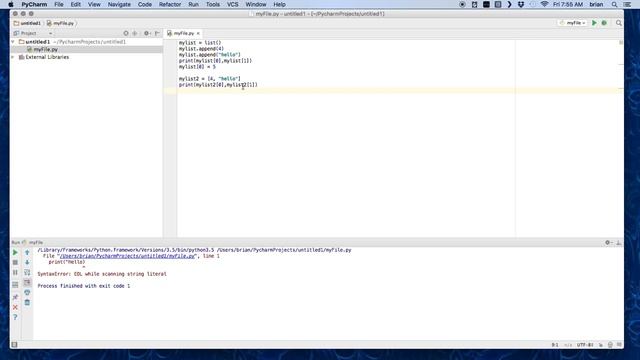Follow the myFile.py traceback link

[128, 256]
